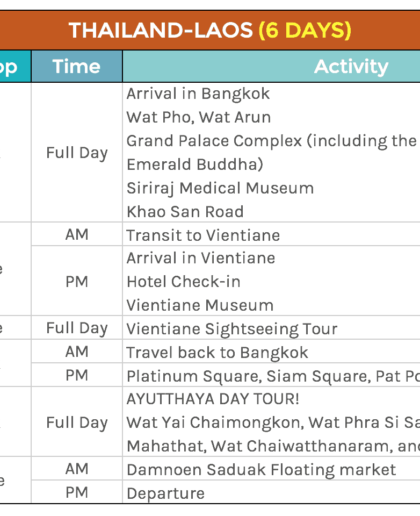The height and width of the screenshot is (516, 420).
Task: Click the Hotel Check-in entry
Action: point(184,282)
